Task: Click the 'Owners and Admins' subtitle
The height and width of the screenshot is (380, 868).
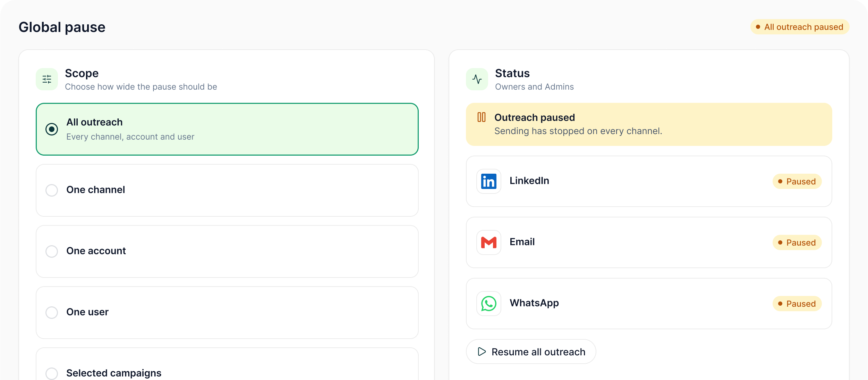Action: click(x=534, y=86)
